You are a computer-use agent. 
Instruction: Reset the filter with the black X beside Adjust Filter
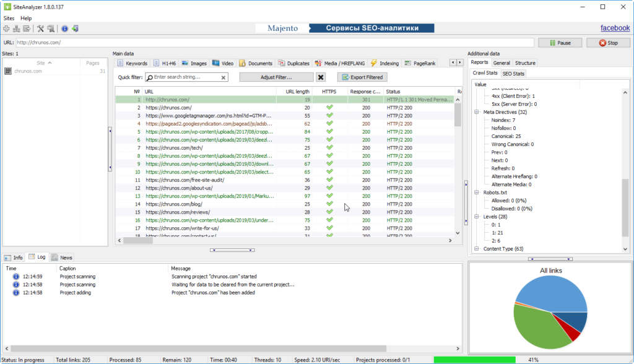coord(320,76)
